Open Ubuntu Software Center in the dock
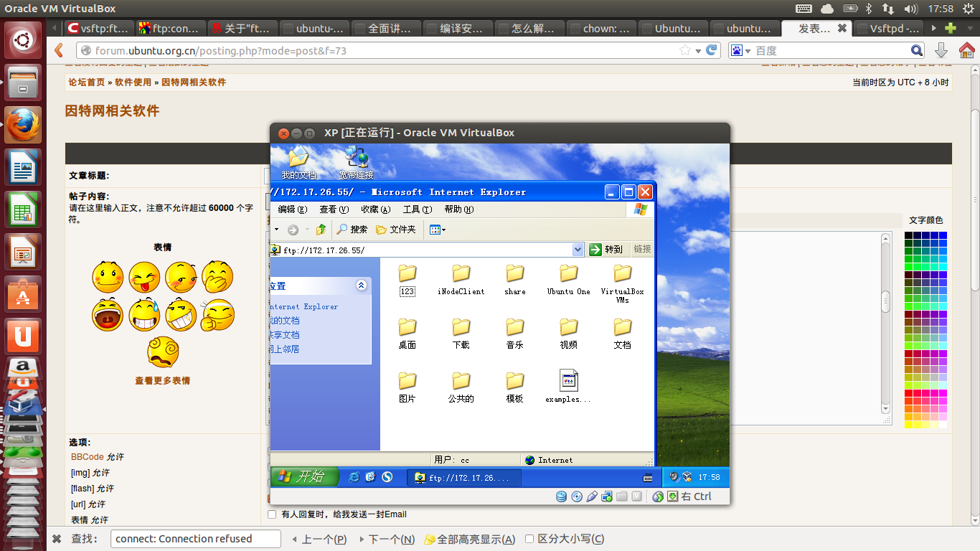 [x=23, y=294]
